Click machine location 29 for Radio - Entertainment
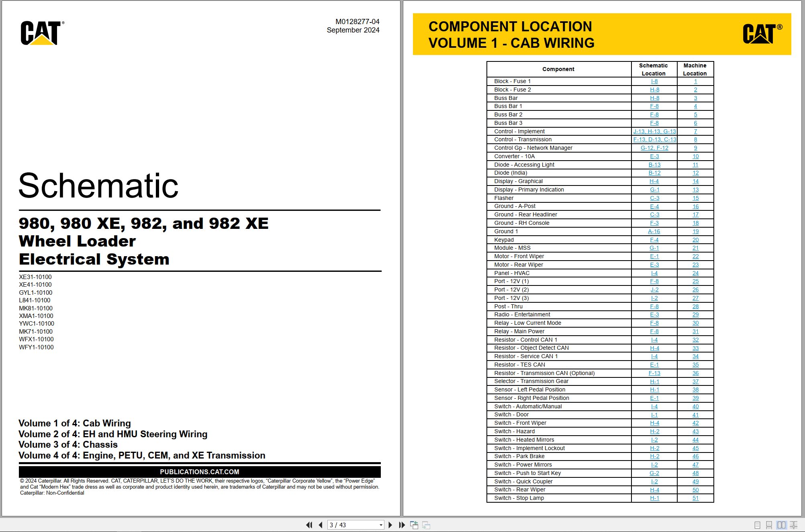The height and width of the screenshot is (532, 805). point(695,314)
